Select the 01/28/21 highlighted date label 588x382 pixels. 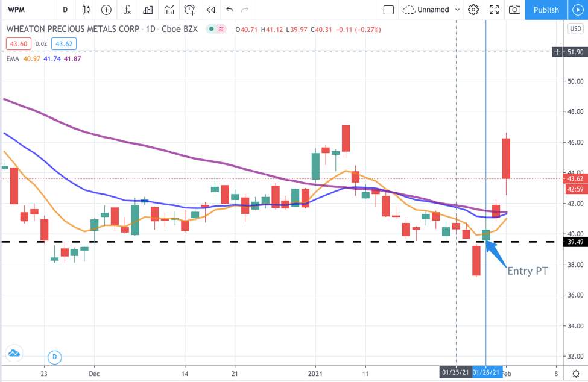pyautogui.click(x=486, y=372)
